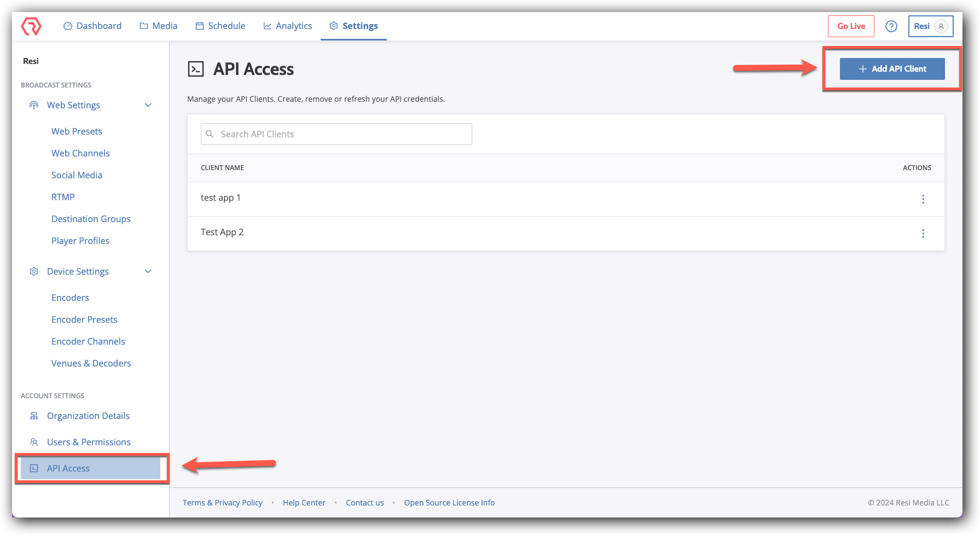This screenshot has width=980, height=535.
Task: Click the Organization Details building icon
Action: coord(33,416)
